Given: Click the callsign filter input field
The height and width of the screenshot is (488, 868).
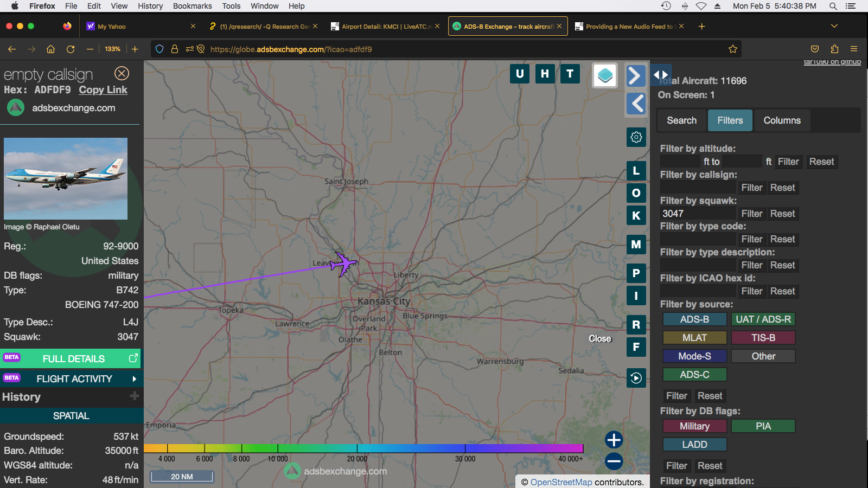Looking at the screenshot, I should pos(698,188).
